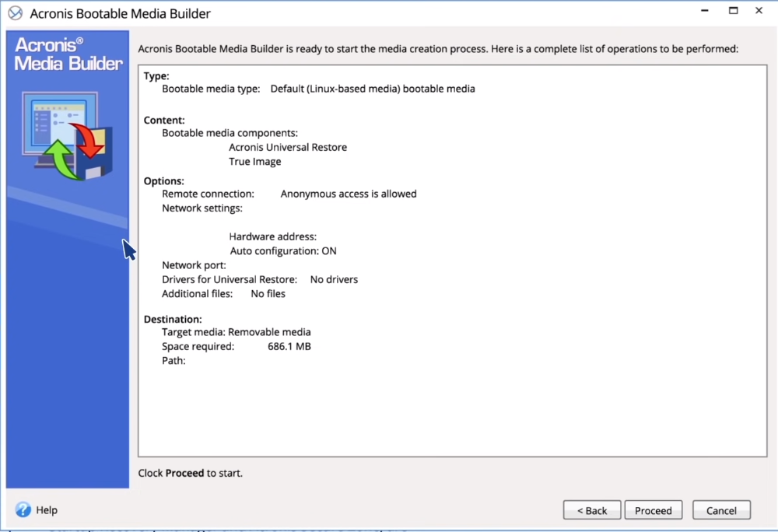Select the True Image component line

pos(255,162)
